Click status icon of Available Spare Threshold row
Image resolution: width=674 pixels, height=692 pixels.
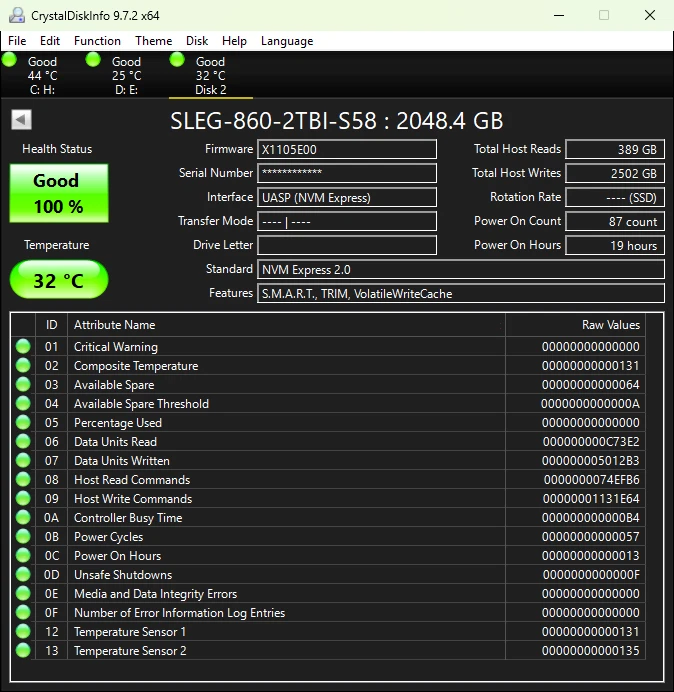[23, 403]
